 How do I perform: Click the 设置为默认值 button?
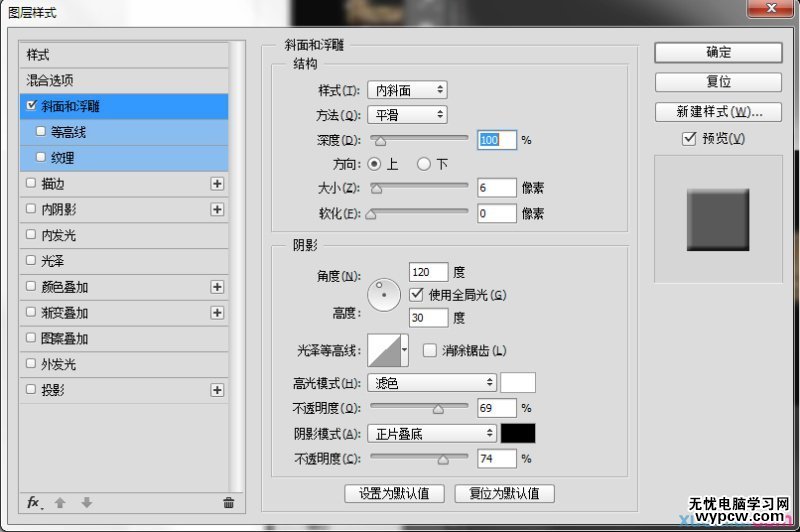tap(394, 493)
